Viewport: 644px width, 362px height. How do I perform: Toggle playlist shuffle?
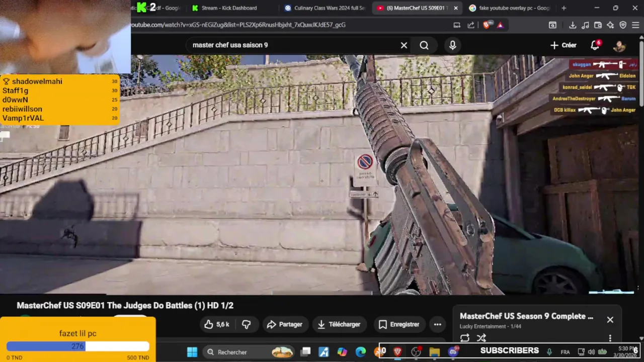coord(481,338)
